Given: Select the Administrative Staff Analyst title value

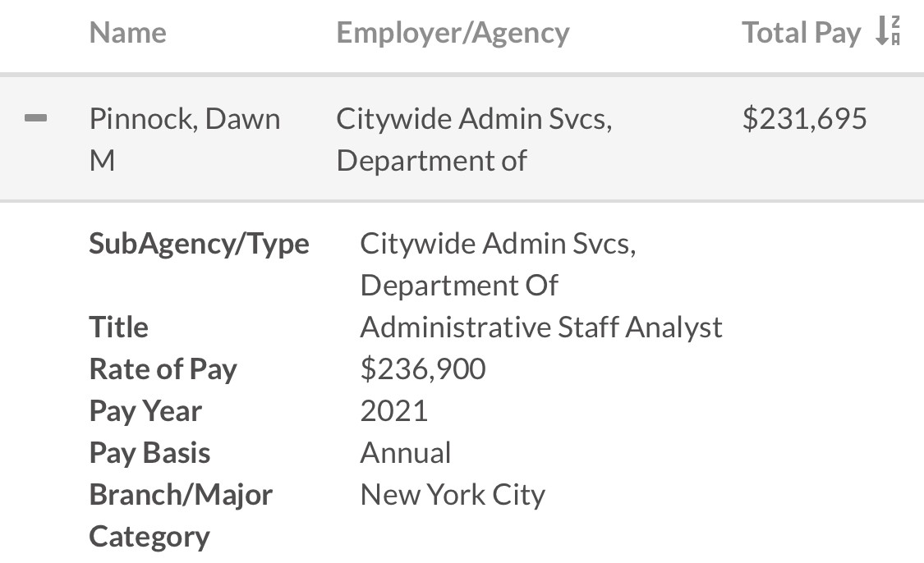Looking at the screenshot, I should (x=541, y=327).
